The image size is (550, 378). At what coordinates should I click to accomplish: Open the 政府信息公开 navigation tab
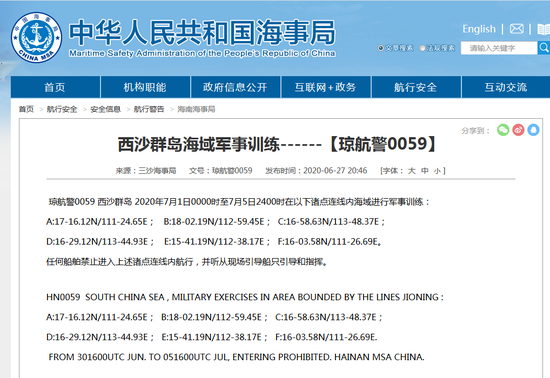tap(235, 87)
